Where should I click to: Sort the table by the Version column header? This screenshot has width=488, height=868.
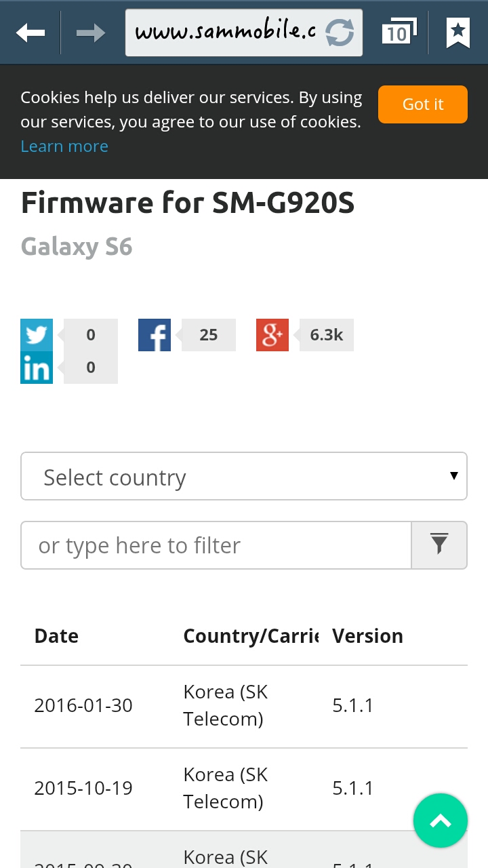pyautogui.click(x=367, y=636)
